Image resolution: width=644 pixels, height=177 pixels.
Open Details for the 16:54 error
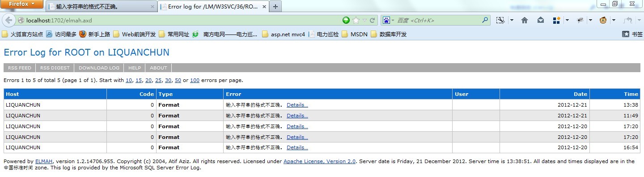(297, 147)
